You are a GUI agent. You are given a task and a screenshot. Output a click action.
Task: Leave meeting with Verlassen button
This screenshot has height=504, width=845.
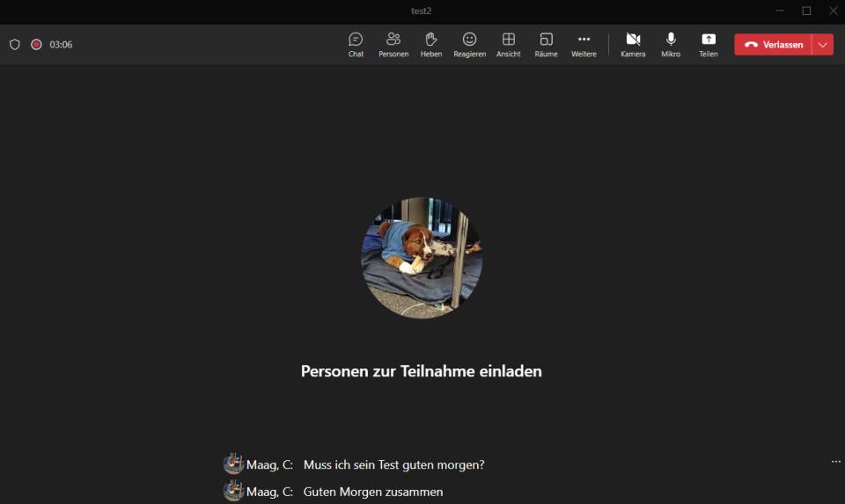[774, 45]
